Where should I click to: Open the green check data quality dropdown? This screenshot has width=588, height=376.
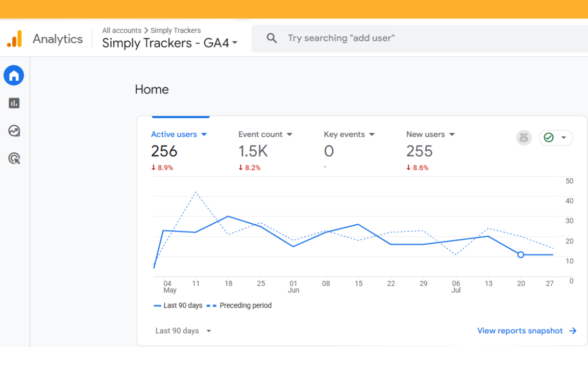[556, 138]
